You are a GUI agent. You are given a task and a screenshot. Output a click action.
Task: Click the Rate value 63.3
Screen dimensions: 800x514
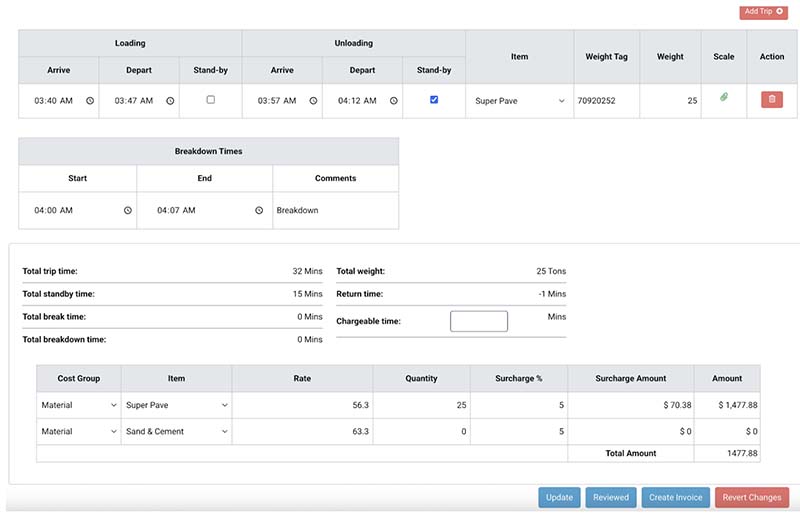click(x=360, y=431)
